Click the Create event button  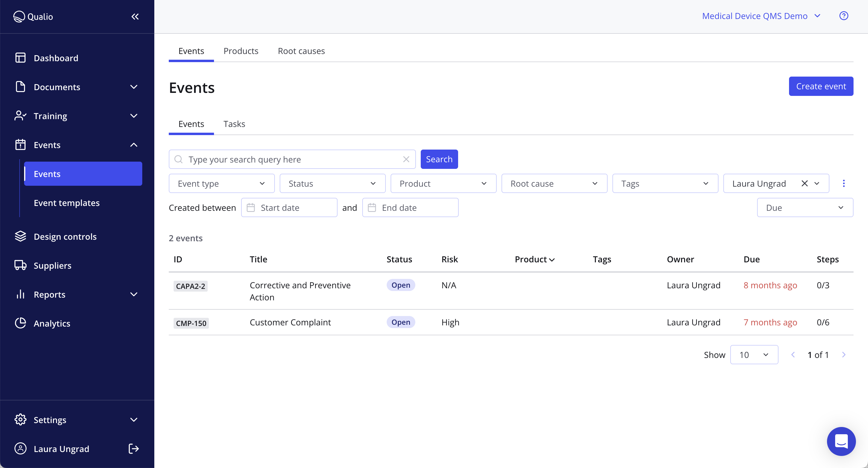coord(821,86)
